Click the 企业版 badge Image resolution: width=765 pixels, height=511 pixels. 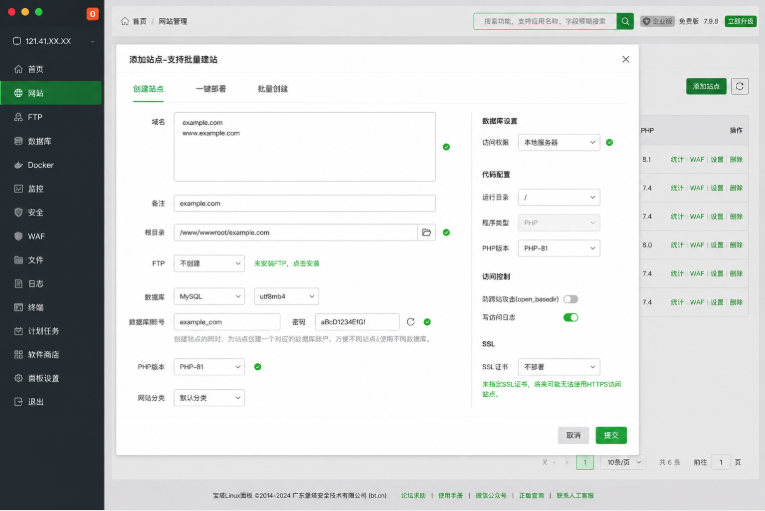point(657,21)
